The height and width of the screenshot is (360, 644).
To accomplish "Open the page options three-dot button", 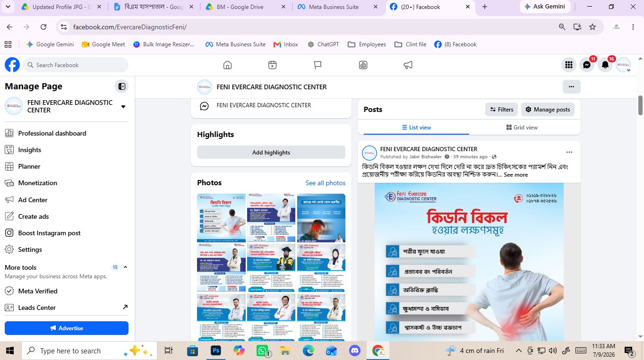I will click(571, 86).
